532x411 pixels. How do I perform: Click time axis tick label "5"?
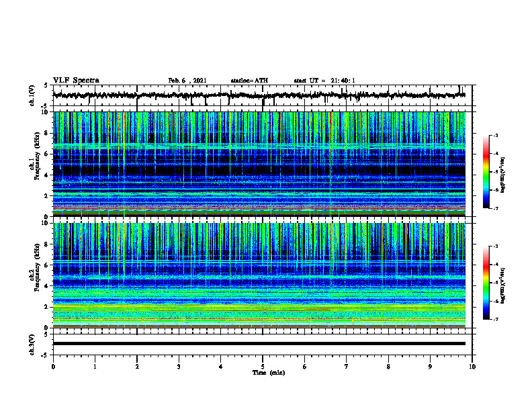(x=263, y=367)
